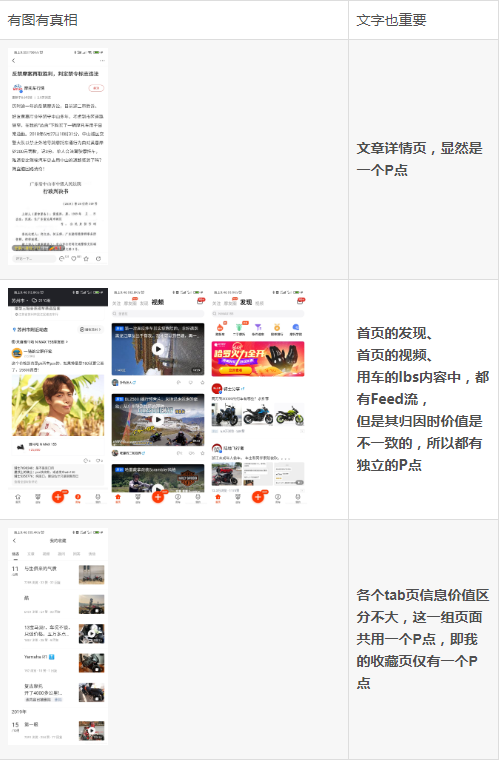Tap the orange plus button in the discover screen
This screenshot has width=499, height=760.
(x=258, y=497)
